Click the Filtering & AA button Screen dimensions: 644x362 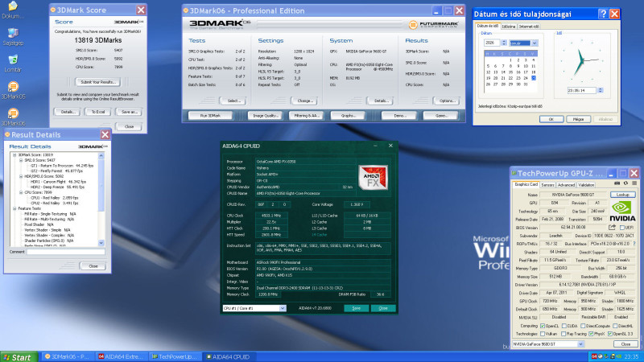pos(307,116)
